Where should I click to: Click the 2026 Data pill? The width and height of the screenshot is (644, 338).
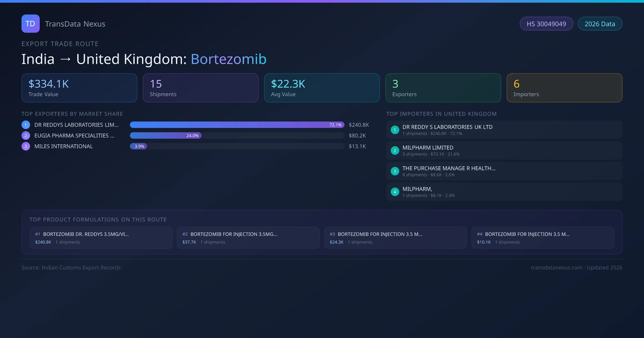[x=600, y=24]
